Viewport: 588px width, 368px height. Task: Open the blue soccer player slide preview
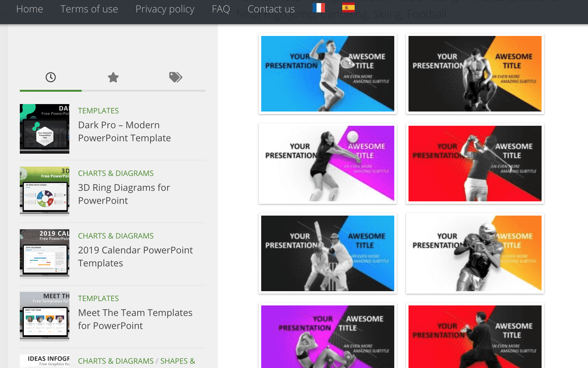pyautogui.click(x=328, y=74)
